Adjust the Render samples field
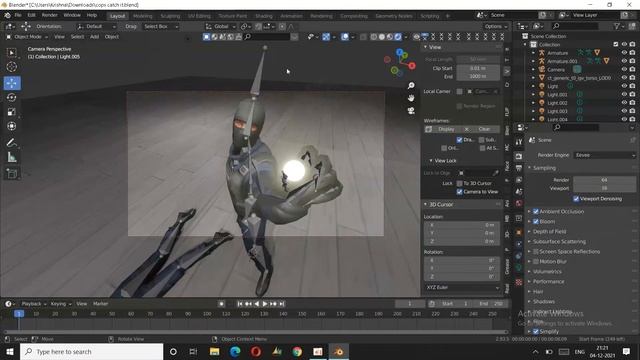Screen dimensions: 640x360 pyautogui.click(x=604, y=180)
